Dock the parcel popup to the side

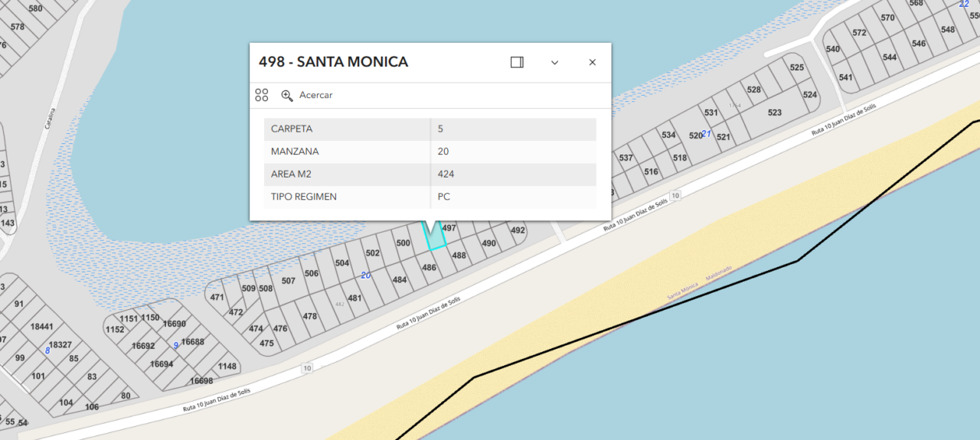(x=517, y=63)
